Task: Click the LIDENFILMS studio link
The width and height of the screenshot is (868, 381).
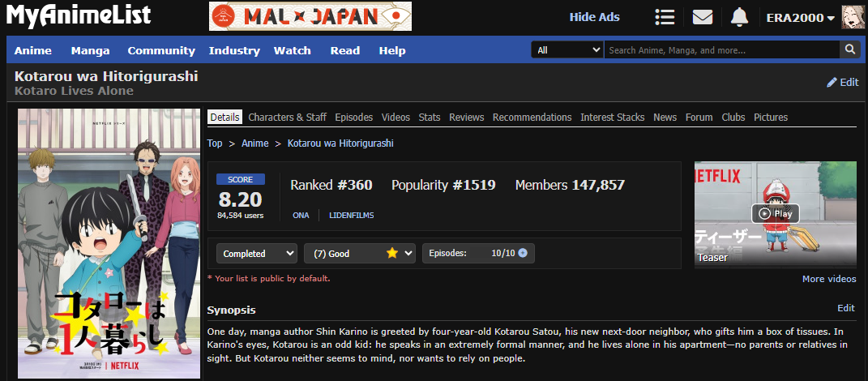Action: (352, 215)
